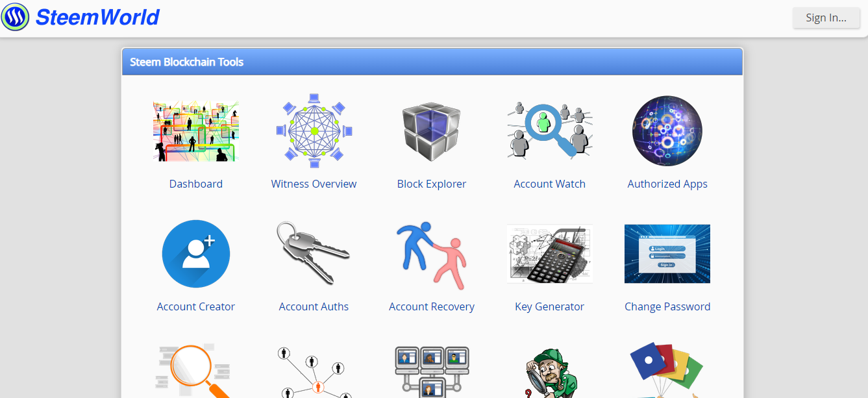Click the Block Explorer label
868x398 pixels.
pos(432,184)
